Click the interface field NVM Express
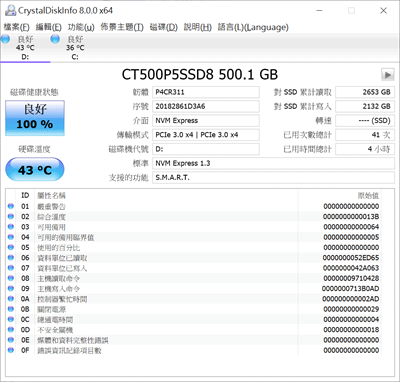 pos(206,121)
